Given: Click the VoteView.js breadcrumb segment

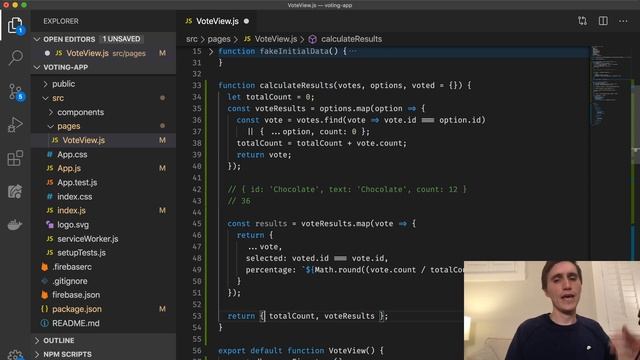Looking at the screenshot, I should coord(276,39).
